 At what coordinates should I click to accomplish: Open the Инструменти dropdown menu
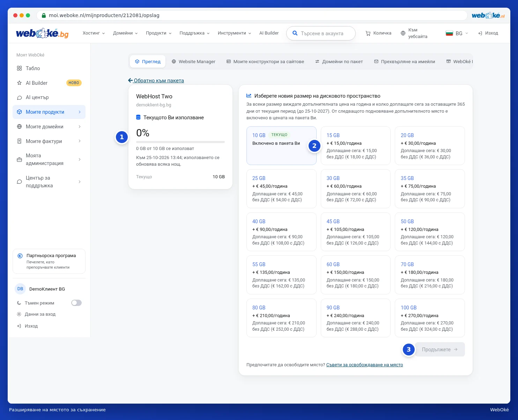(x=234, y=33)
